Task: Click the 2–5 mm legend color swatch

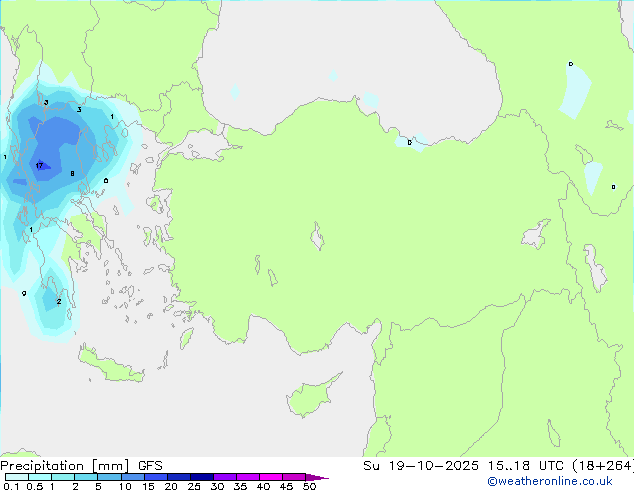Action: point(86,477)
